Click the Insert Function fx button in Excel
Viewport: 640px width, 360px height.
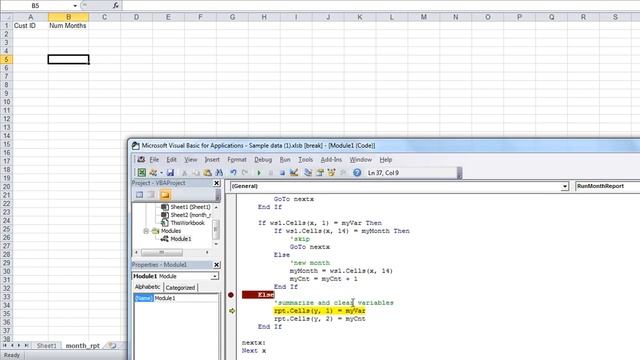click(x=116, y=5)
